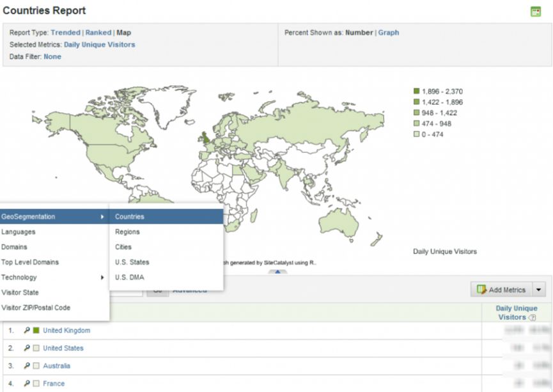Switch report type to Trended

tap(66, 33)
